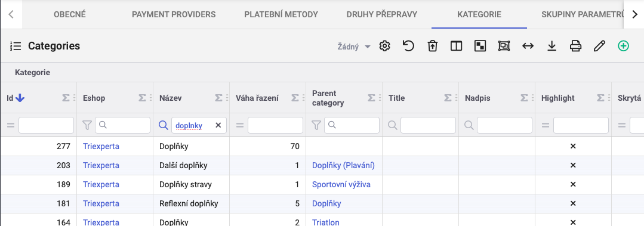Click the Kategorie group band label
Viewport: 644px width, 226px height.
coord(32,73)
